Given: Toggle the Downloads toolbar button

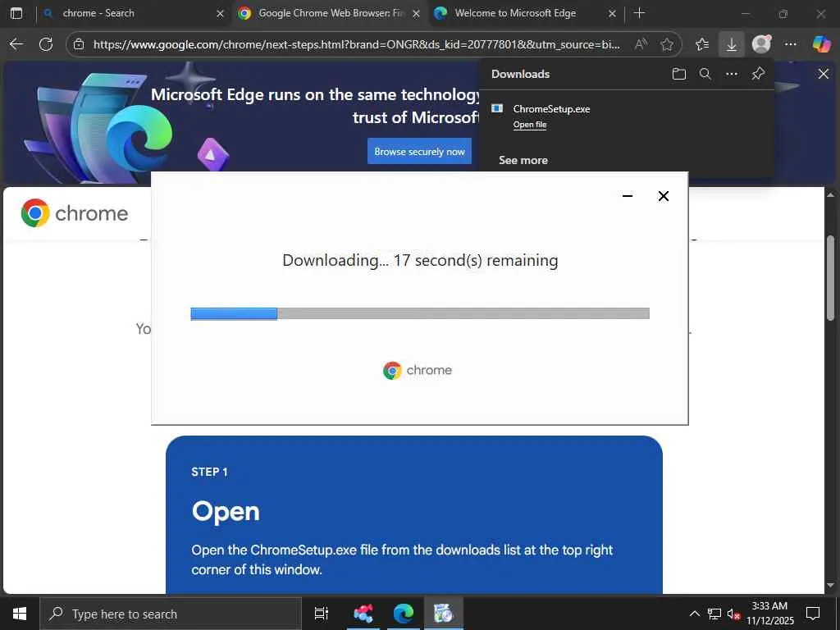Looking at the screenshot, I should [x=731, y=44].
